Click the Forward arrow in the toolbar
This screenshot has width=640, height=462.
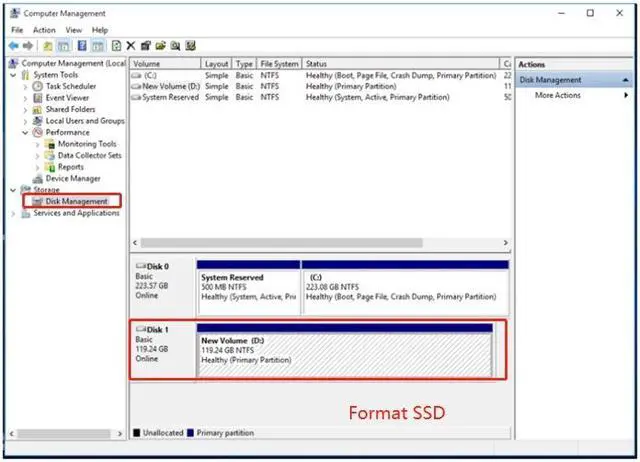click(29, 45)
